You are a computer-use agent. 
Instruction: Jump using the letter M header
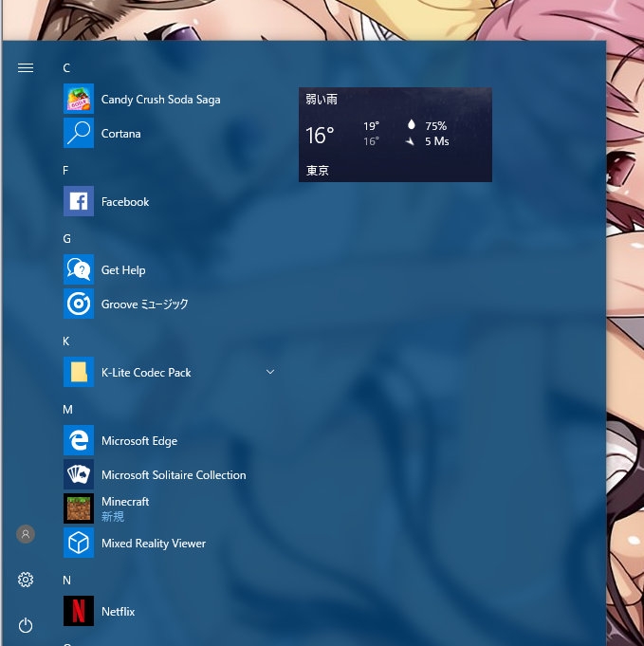tap(67, 410)
